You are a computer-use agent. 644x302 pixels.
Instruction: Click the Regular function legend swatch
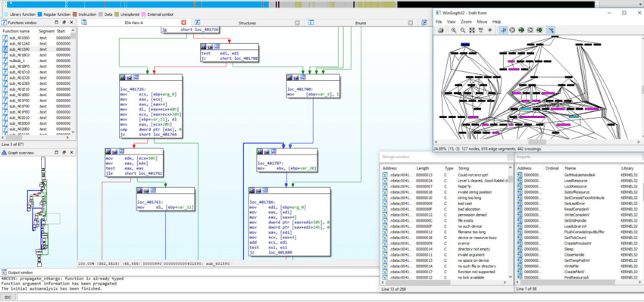pos(40,14)
